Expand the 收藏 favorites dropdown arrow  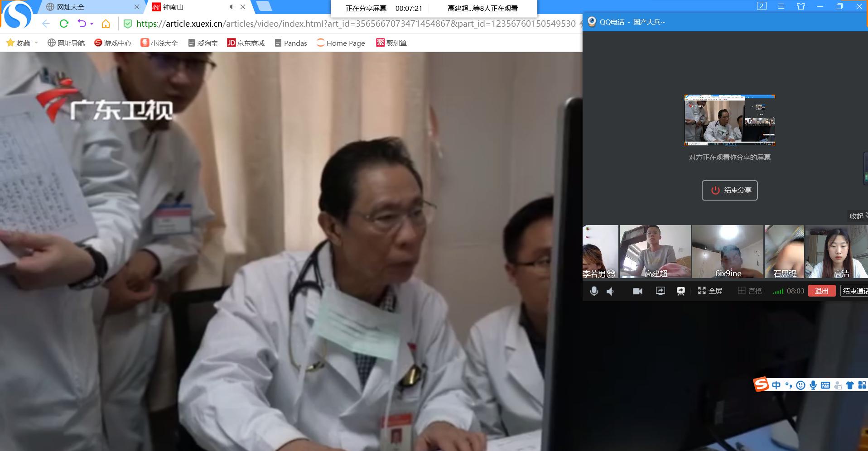(36, 43)
